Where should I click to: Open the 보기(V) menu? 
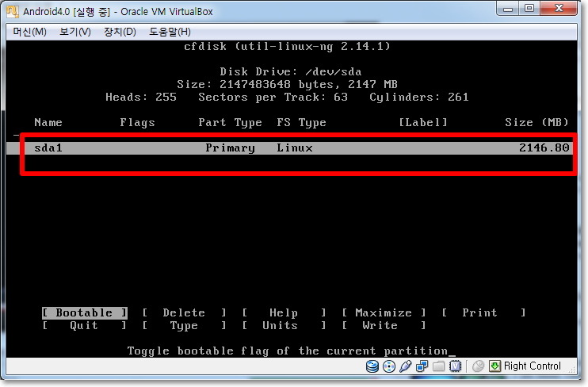tap(75, 32)
